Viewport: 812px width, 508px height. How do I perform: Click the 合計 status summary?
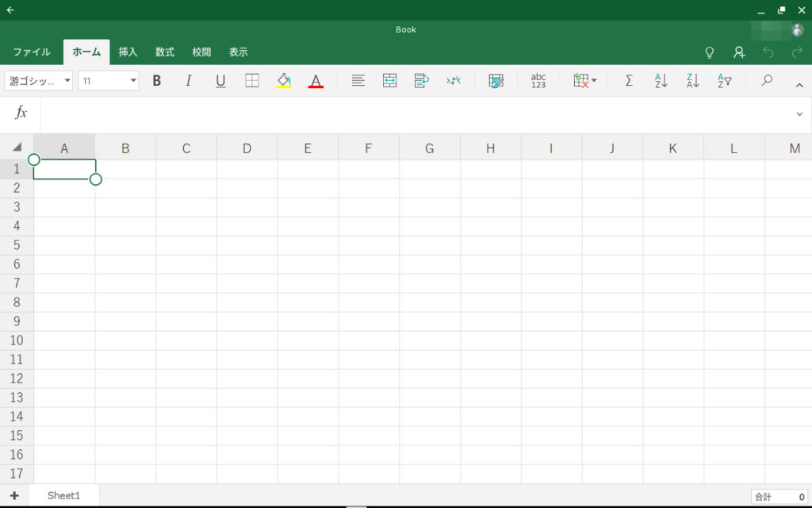click(779, 497)
